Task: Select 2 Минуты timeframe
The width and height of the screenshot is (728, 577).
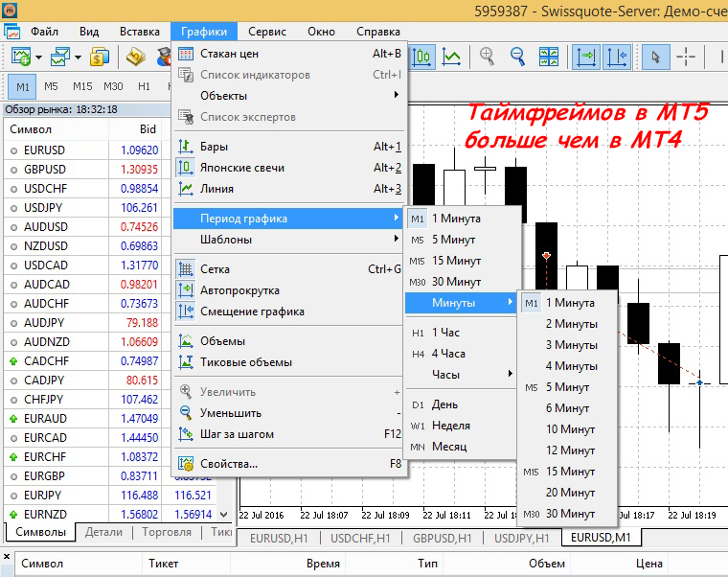Action: tap(567, 324)
